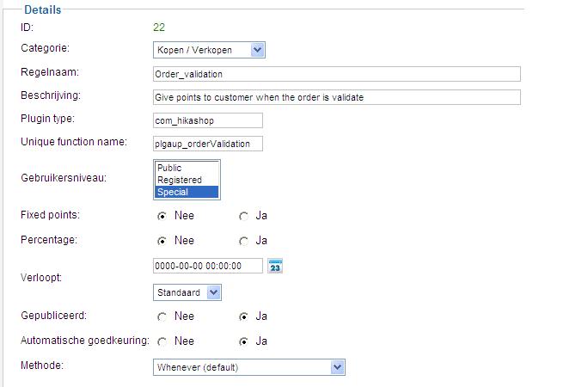This screenshot has height=387, width=588.
Task: Select Public in Gebruikersniveau list
Action: [187, 168]
